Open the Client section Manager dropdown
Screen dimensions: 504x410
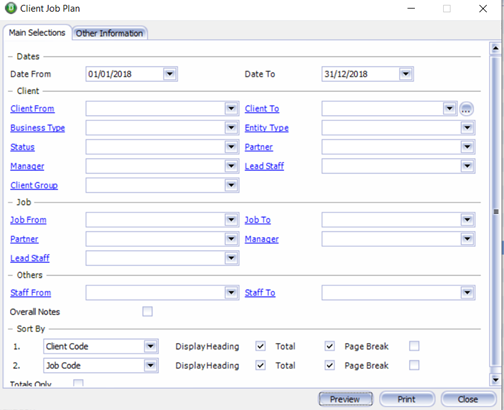coord(231,166)
